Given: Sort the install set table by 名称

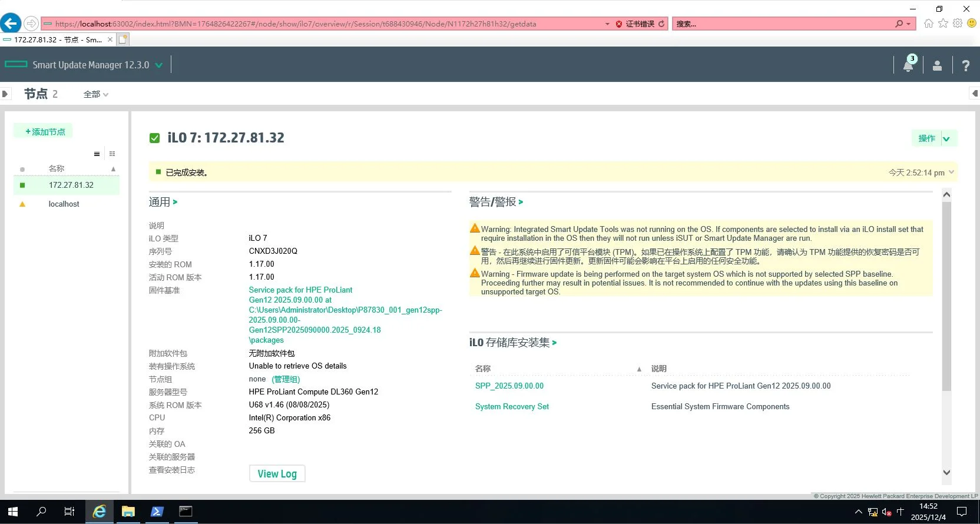Looking at the screenshot, I should tap(483, 369).
